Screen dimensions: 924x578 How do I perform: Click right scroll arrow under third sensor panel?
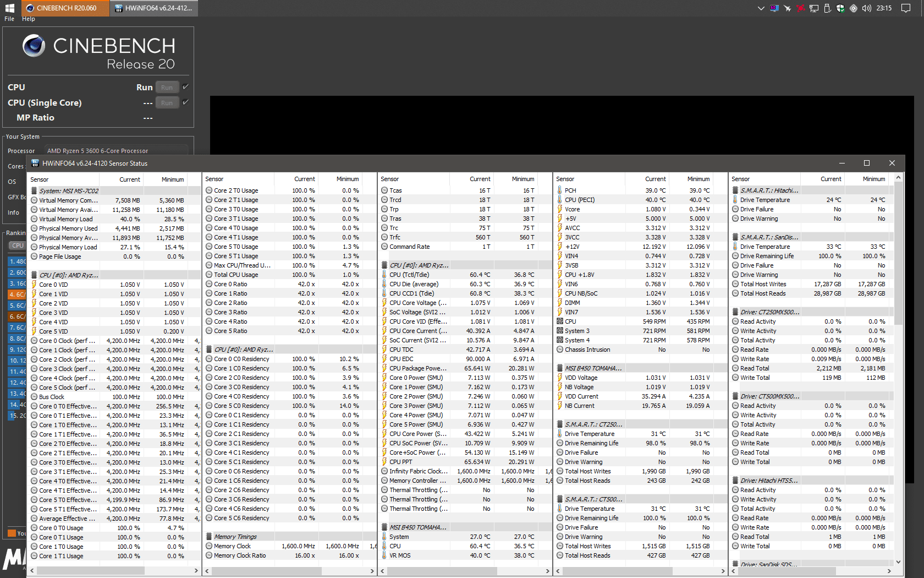coord(547,571)
